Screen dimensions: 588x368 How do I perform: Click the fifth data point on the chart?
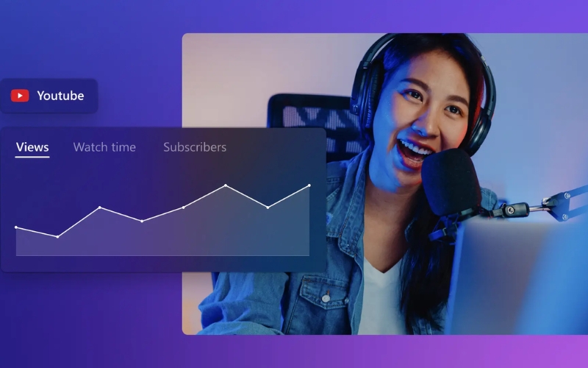[184, 208]
